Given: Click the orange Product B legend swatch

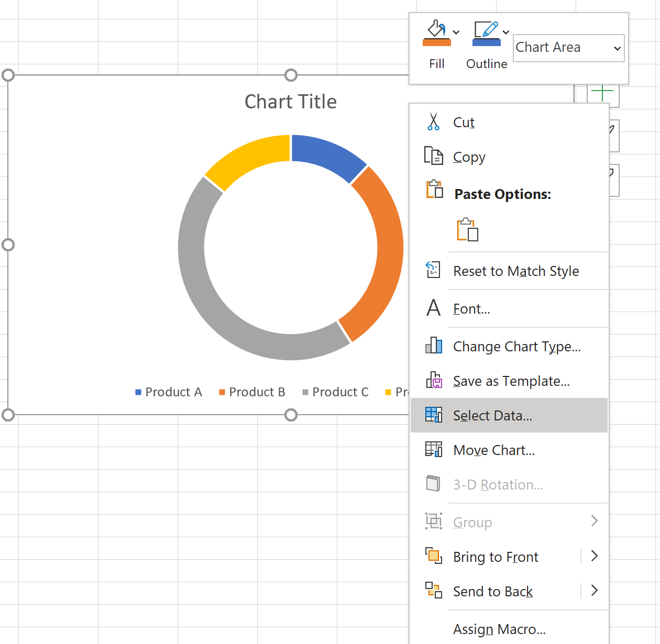Looking at the screenshot, I should point(222,392).
